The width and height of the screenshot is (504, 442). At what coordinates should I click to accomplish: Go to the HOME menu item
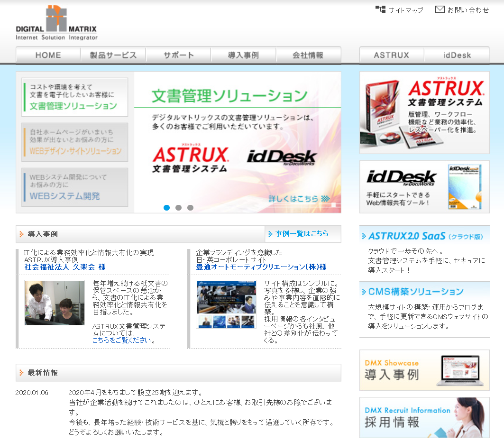(48, 55)
